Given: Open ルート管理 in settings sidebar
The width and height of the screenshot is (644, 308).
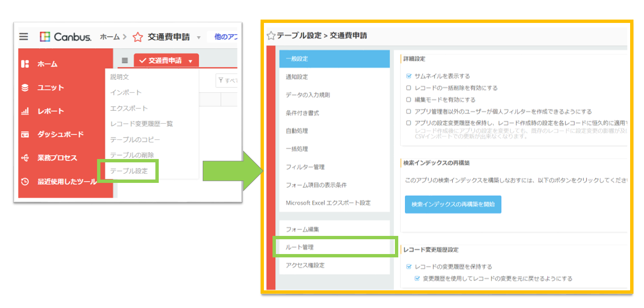Looking at the screenshot, I should point(335,247).
